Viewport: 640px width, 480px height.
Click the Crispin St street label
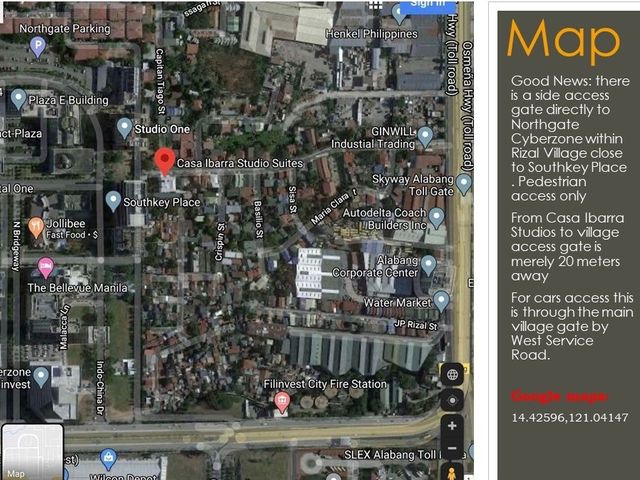(x=220, y=242)
